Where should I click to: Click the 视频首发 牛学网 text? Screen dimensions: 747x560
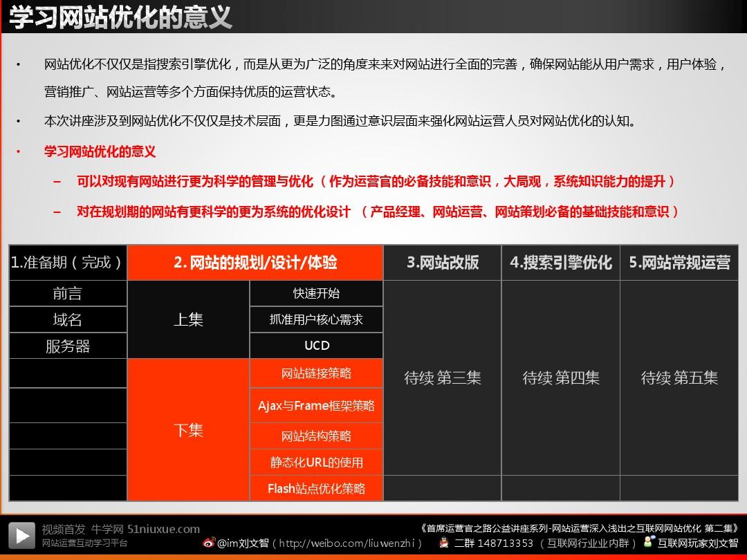(x=82, y=529)
